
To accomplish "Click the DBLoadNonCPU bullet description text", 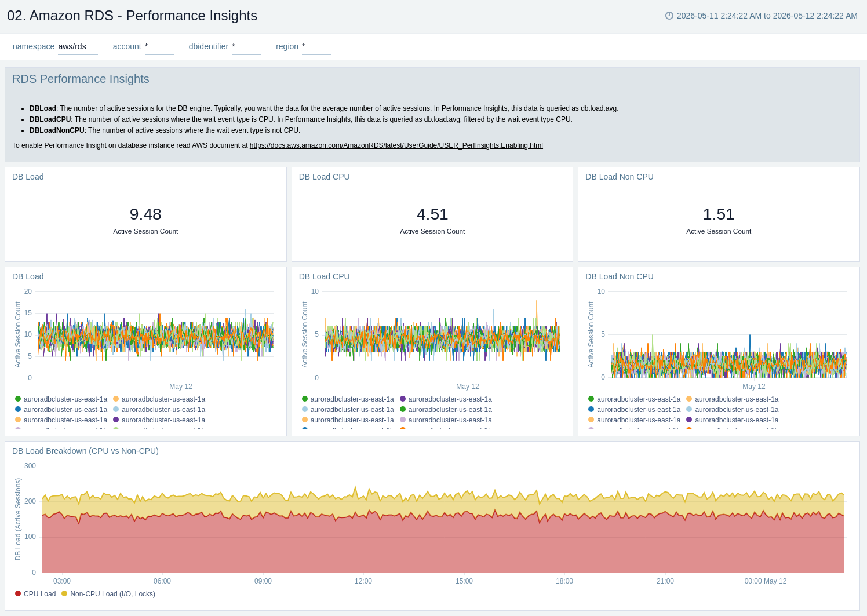I will coord(165,130).
